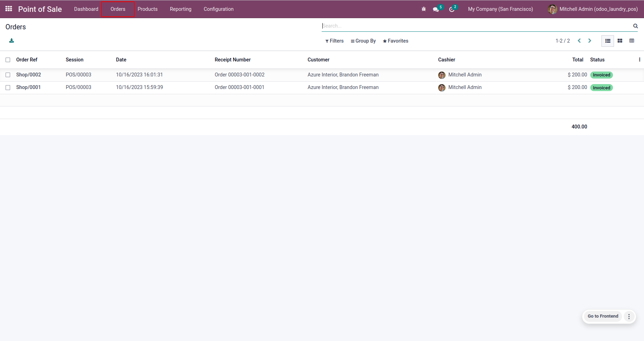Open the Orders menu
644x341 pixels.
pos(118,9)
